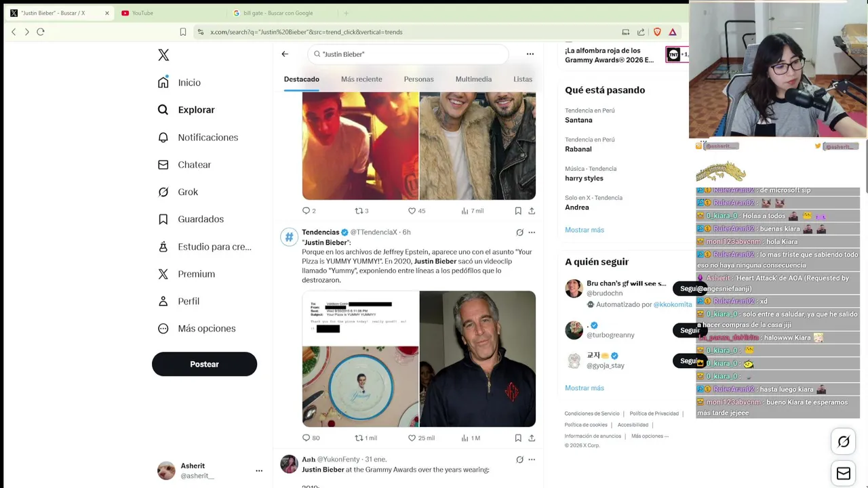
Task: Open Santana trend
Action: click(578, 120)
